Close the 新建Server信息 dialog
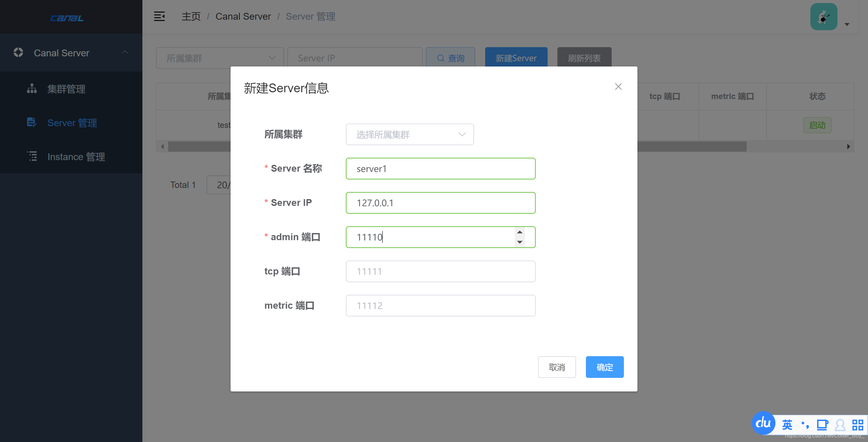The width and height of the screenshot is (868, 442). tap(618, 87)
